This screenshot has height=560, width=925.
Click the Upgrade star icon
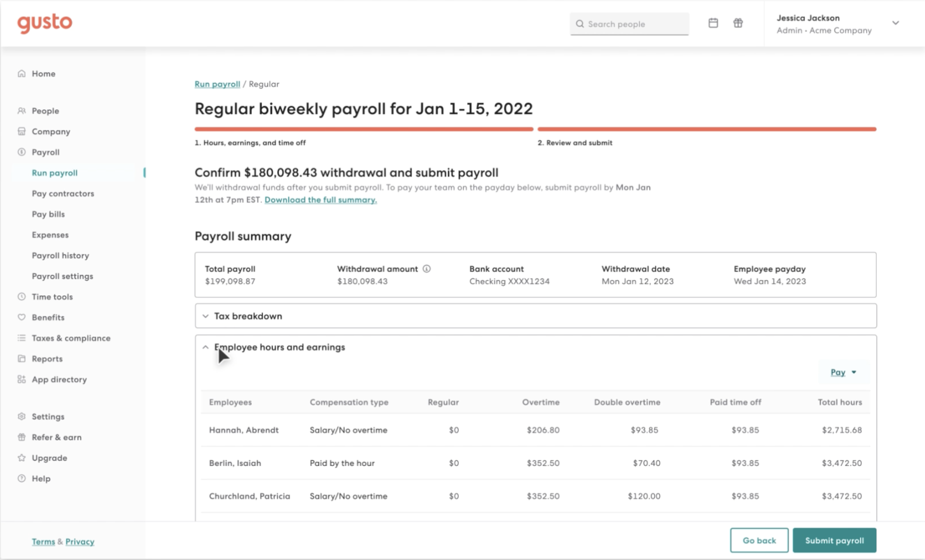pyautogui.click(x=22, y=458)
